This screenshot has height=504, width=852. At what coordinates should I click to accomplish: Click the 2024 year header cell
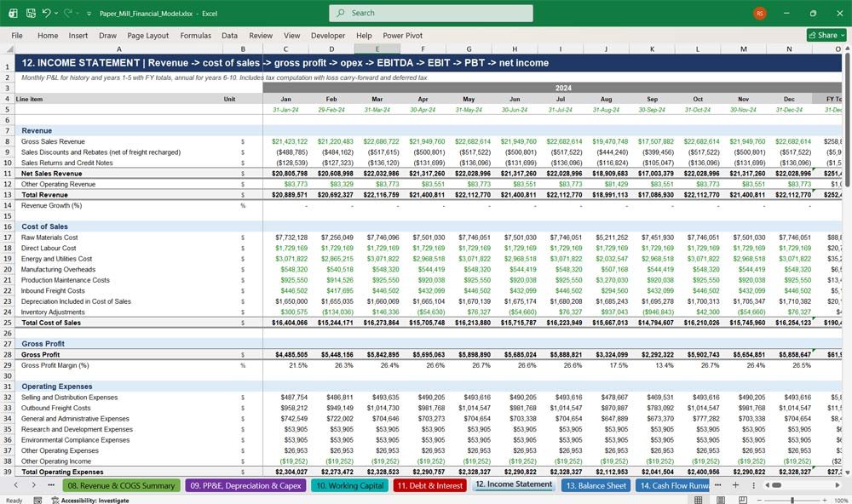coord(563,88)
